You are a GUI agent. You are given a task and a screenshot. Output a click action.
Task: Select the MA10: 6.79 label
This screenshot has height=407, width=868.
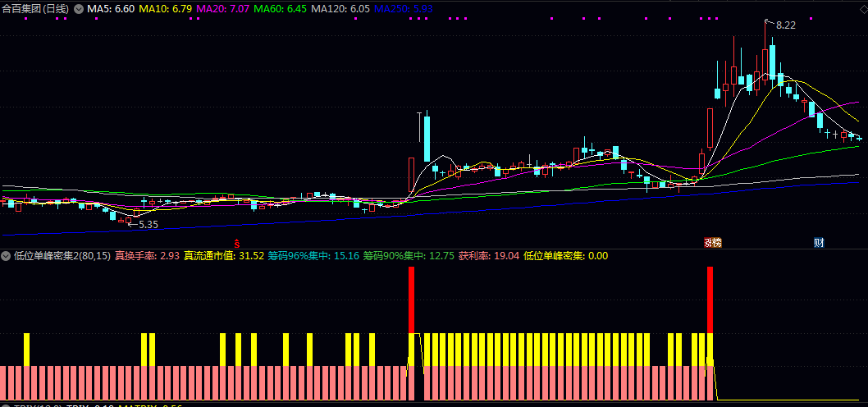[x=165, y=9]
